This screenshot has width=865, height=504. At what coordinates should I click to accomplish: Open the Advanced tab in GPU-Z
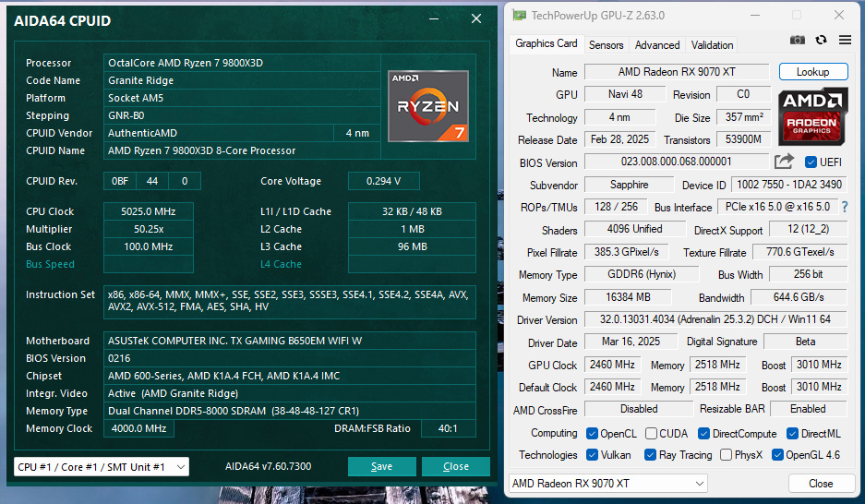click(657, 45)
